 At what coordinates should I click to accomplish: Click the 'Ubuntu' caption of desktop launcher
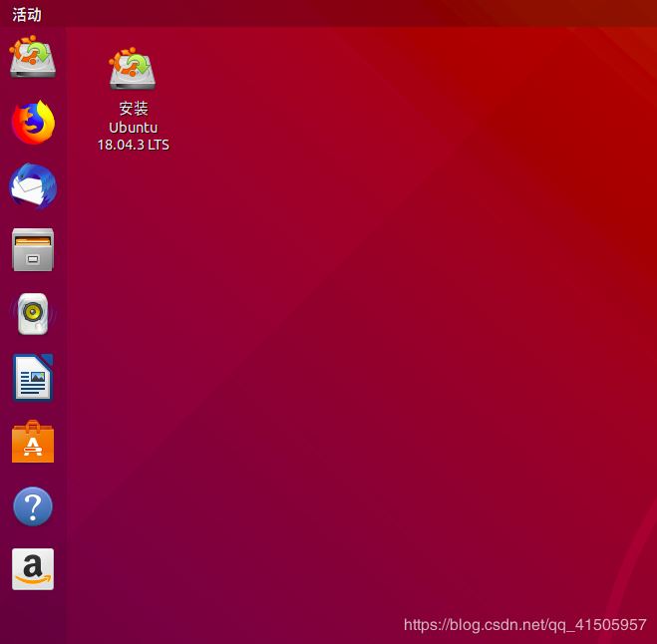(133, 127)
